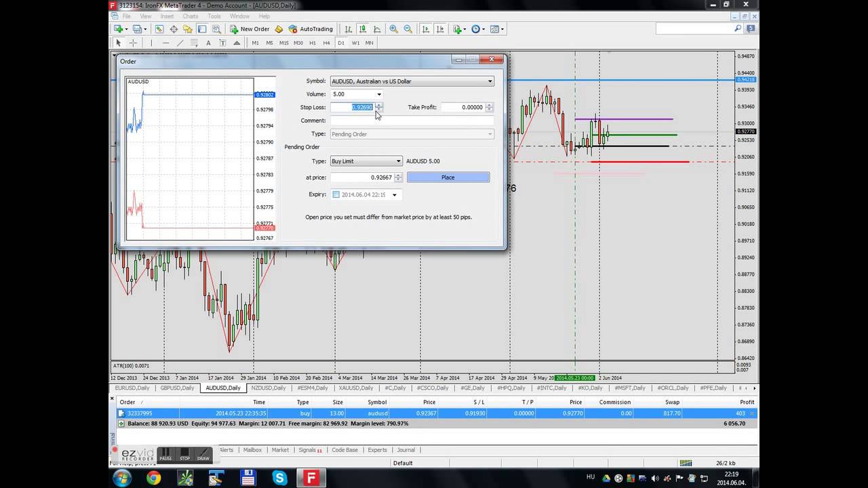Image resolution: width=868 pixels, height=488 pixels.
Task: Toggle chart auto scroll icon
Action: 426,29
